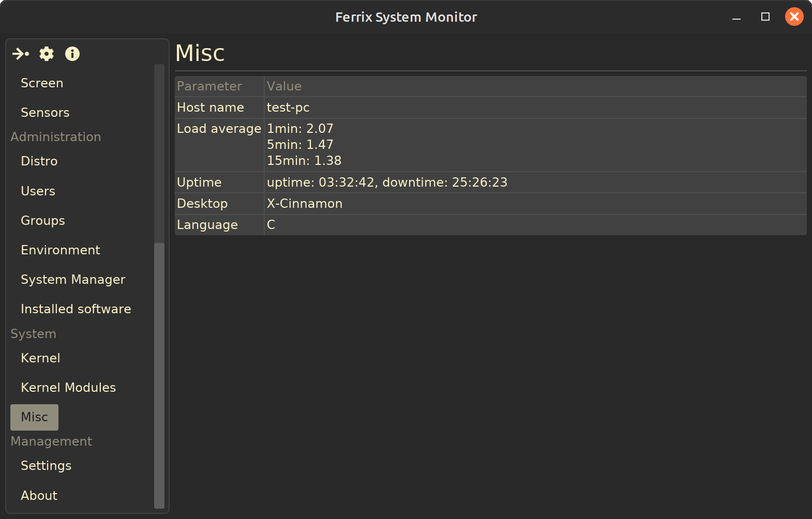Go to the Sensors page

(x=45, y=113)
